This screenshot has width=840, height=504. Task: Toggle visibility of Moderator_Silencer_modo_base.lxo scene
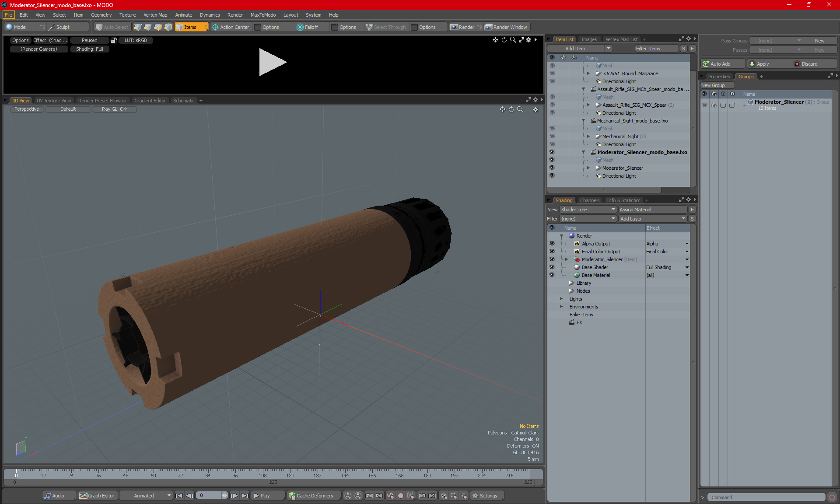tap(552, 152)
